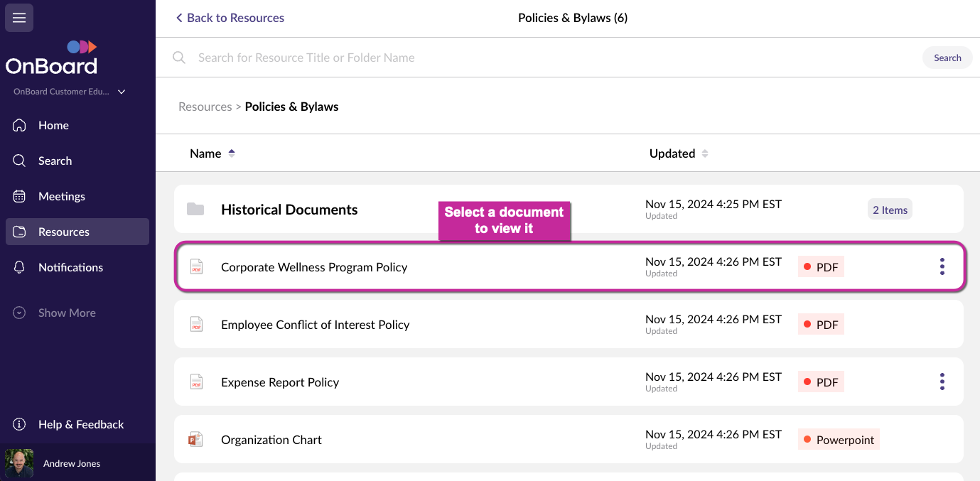Click Andrew Jones profile photo
This screenshot has height=481, width=980.
tap(19, 463)
